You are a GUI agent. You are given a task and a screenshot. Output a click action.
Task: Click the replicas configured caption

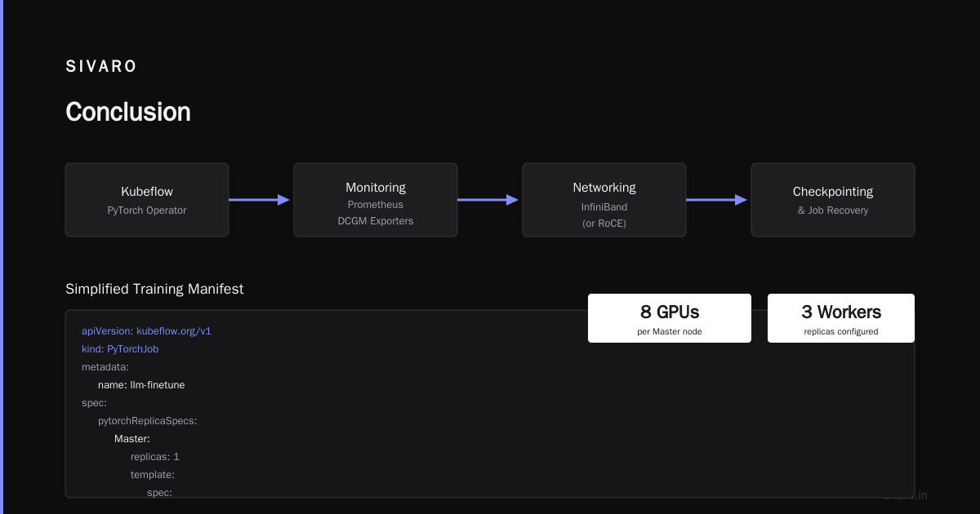pos(841,332)
